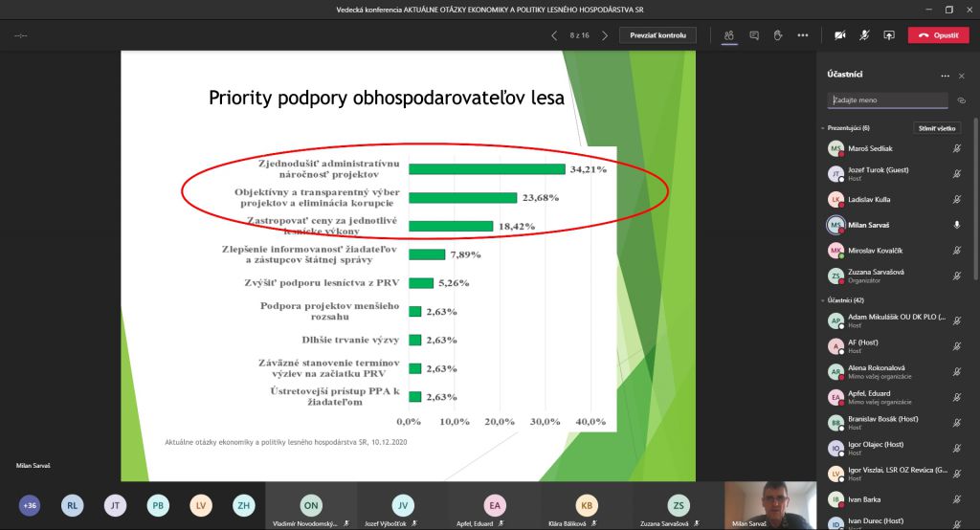The width and height of the screenshot is (980, 530).
Task: Show the +36 overflow participants
Action: click(x=30, y=506)
